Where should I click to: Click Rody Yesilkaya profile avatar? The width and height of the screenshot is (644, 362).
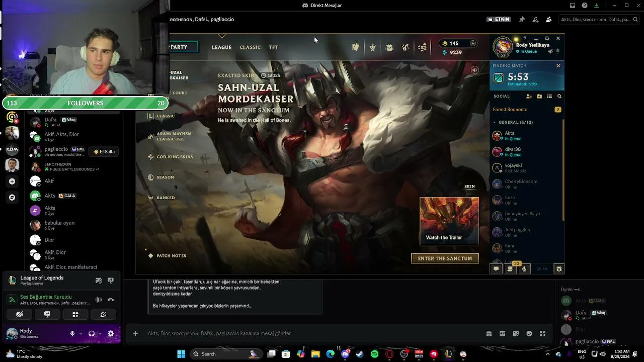click(502, 47)
